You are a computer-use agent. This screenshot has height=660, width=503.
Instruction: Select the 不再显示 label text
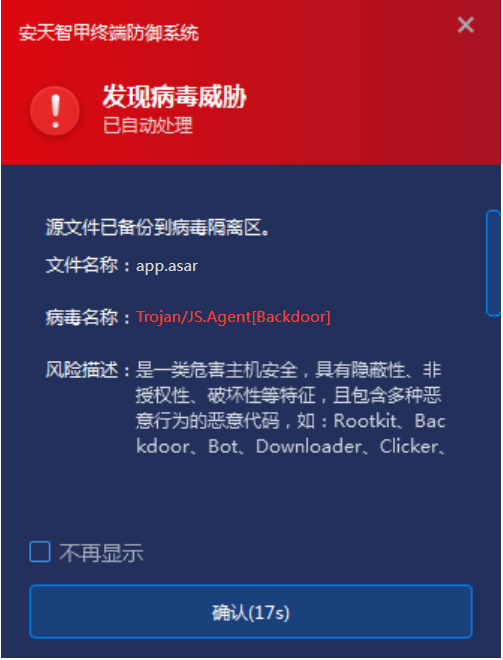click(101, 553)
